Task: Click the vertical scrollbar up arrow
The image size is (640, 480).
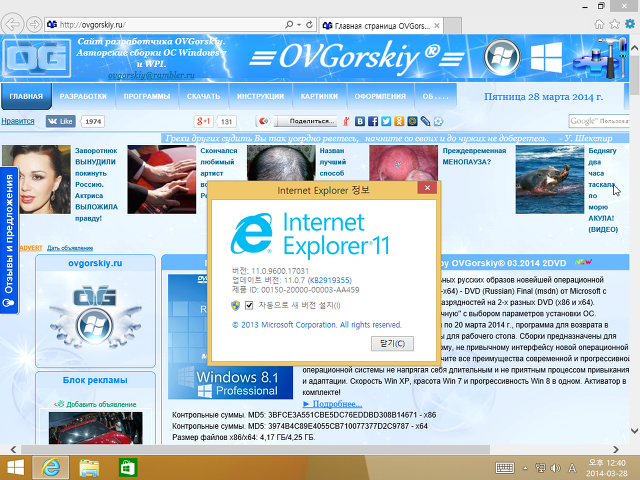Action: (x=634, y=48)
